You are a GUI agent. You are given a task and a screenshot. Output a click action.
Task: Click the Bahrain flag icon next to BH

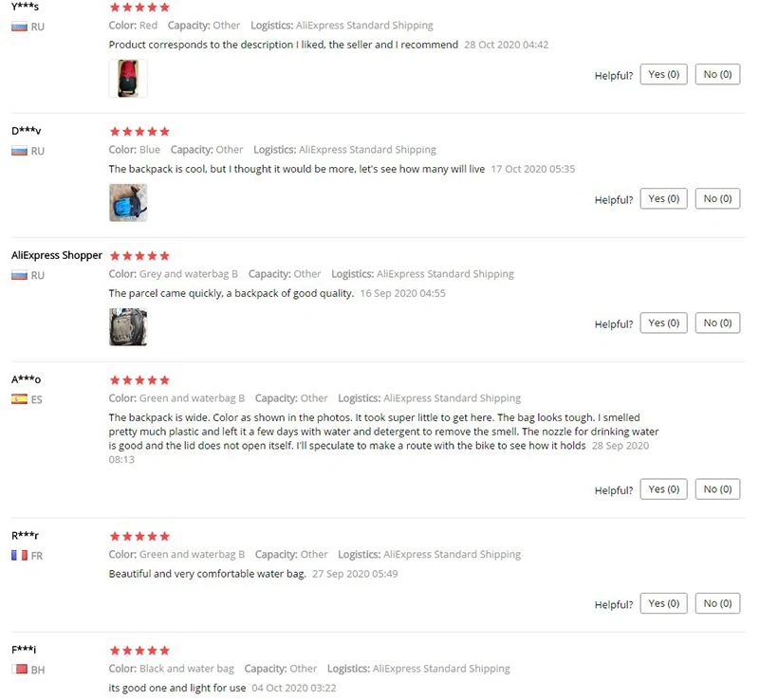click(19, 670)
